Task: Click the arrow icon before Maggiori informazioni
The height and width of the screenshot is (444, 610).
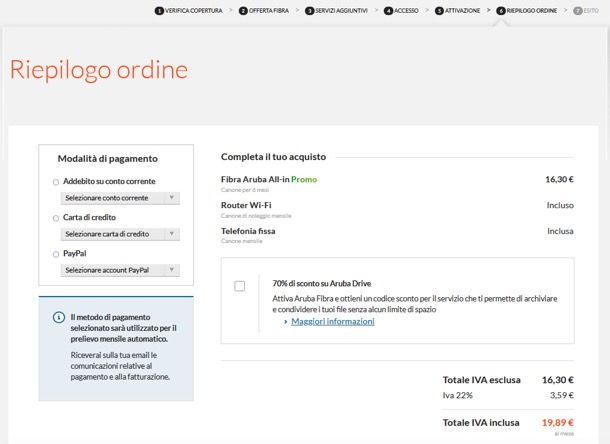Action: click(286, 322)
